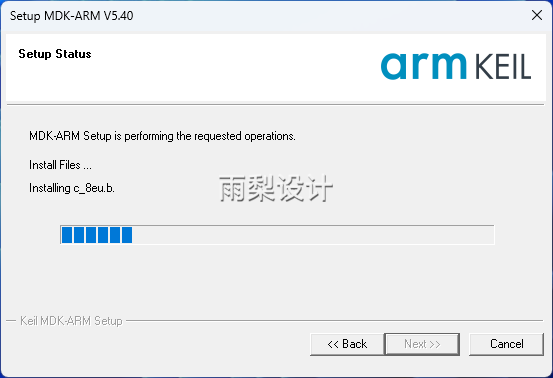Screen dimensions: 553x378
Task: Select the Setup Status heading
Action: 55,54
